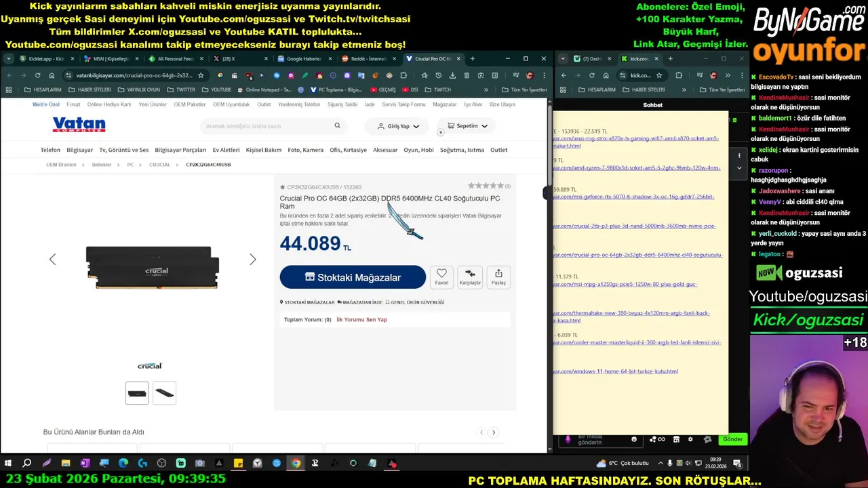Viewport: 868px width, 488px height.
Task: Open emoji picker in Kick chat box
Action: point(634,439)
